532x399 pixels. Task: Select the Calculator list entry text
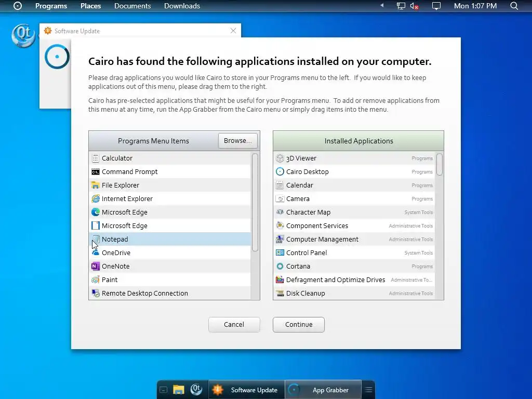click(117, 158)
